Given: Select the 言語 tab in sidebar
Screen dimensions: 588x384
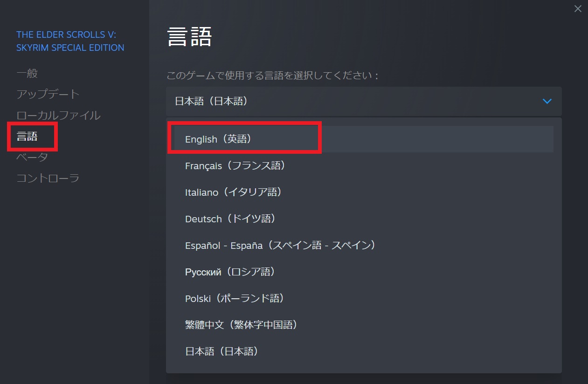Looking at the screenshot, I should click(x=27, y=136).
